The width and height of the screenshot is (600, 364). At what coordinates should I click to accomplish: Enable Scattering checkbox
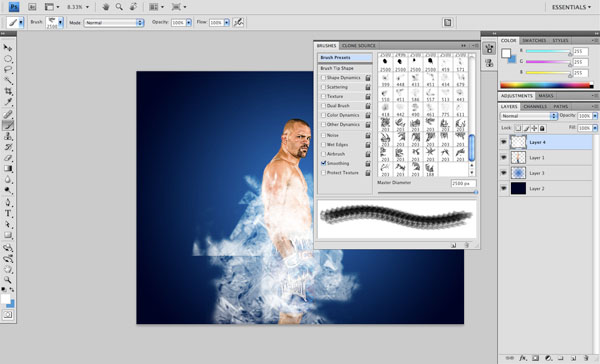323,87
